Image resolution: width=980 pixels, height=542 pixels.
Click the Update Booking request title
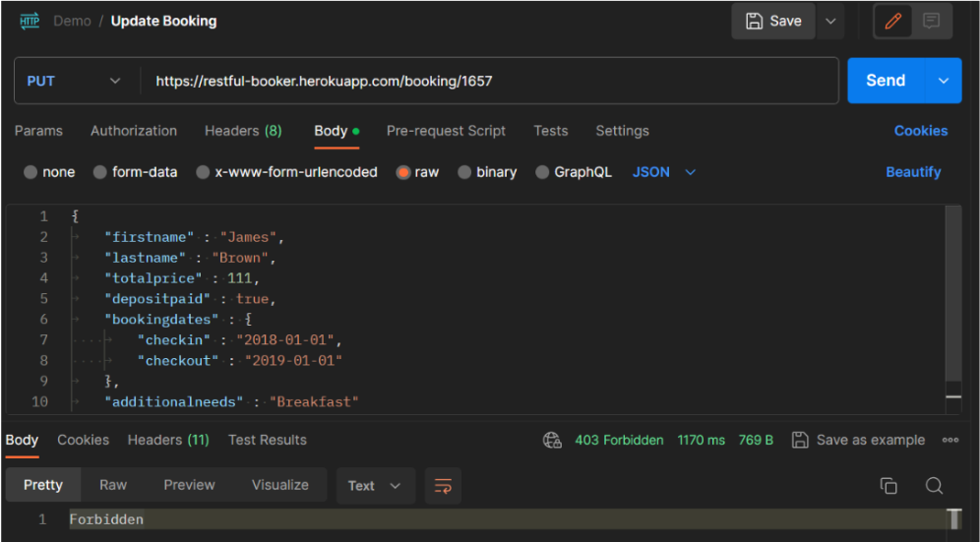tap(163, 22)
